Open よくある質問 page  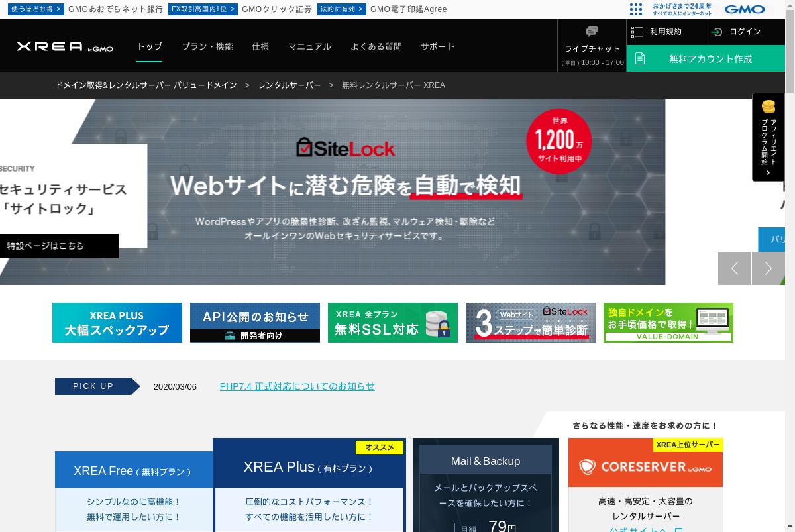pyautogui.click(x=376, y=46)
